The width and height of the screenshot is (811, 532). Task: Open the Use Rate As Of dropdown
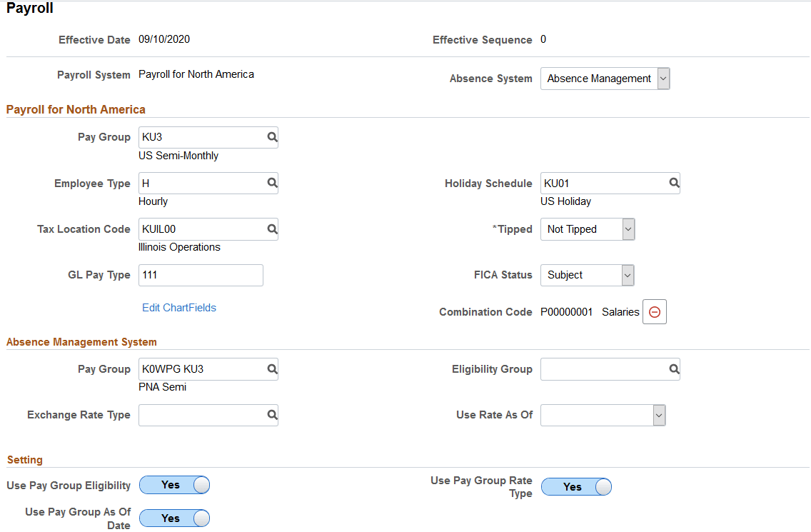click(657, 415)
